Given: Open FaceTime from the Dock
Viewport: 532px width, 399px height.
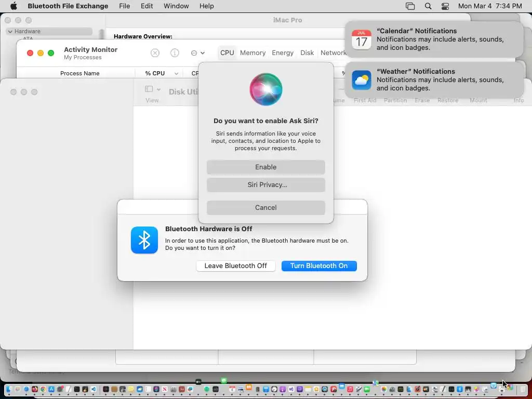Looking at the screenshot, I should click(367, 389).
